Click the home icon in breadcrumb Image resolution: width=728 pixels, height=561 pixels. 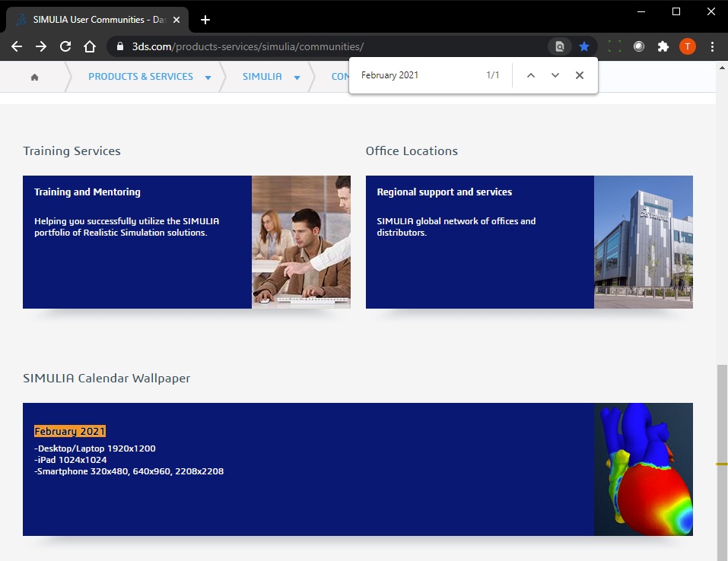click(34, 77)
